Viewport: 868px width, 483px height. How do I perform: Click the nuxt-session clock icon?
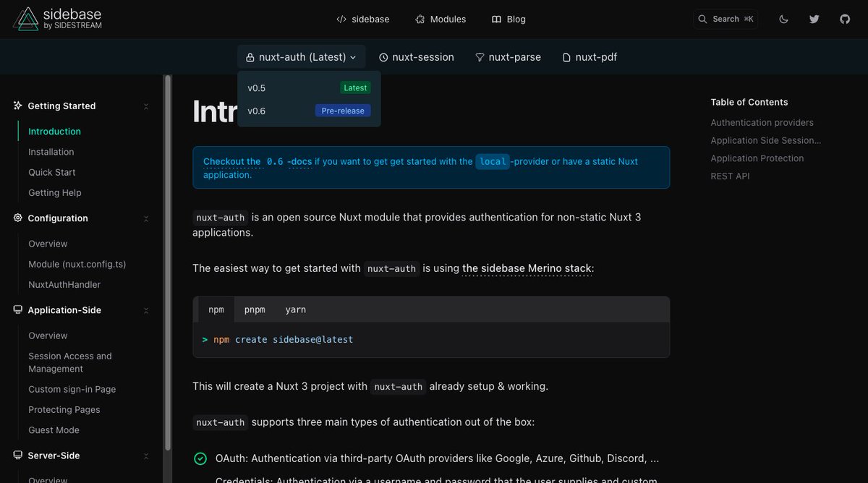[383, 57]
